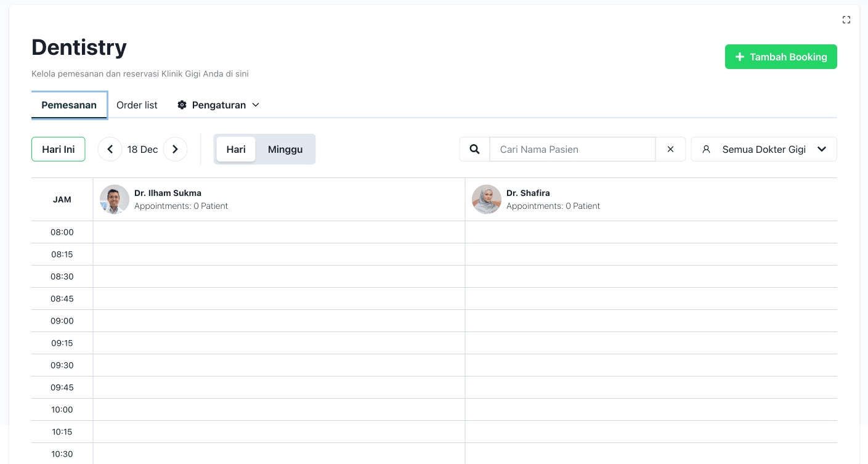Expand the dentist filter chevron
Screen dimensions: 868x464
[822, 149]
